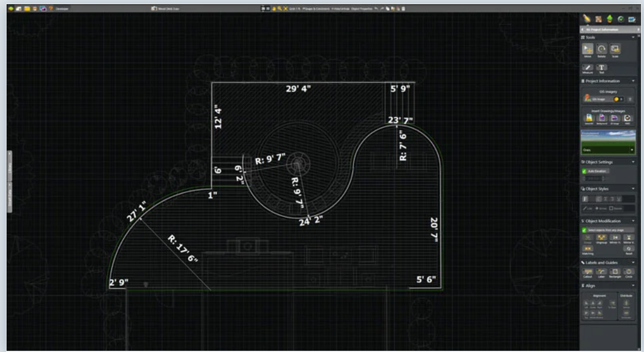Add a Callout label

pyautogui.click(x=587, y=273)
